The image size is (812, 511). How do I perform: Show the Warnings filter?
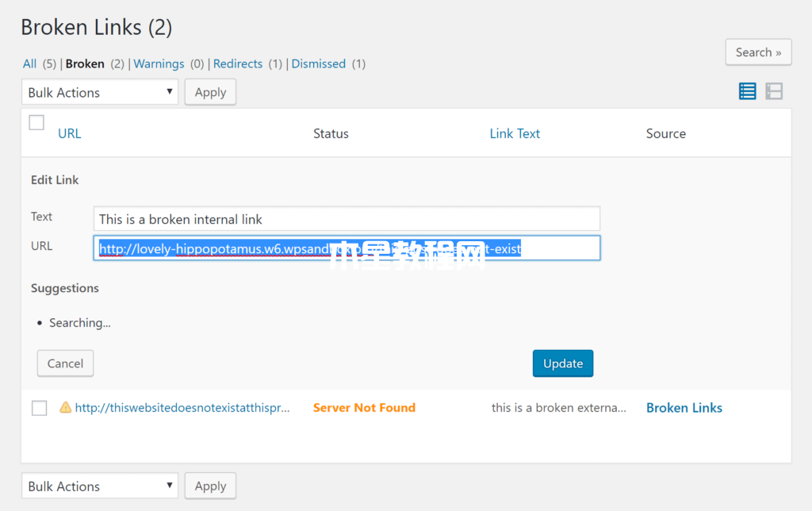(159, 63)
